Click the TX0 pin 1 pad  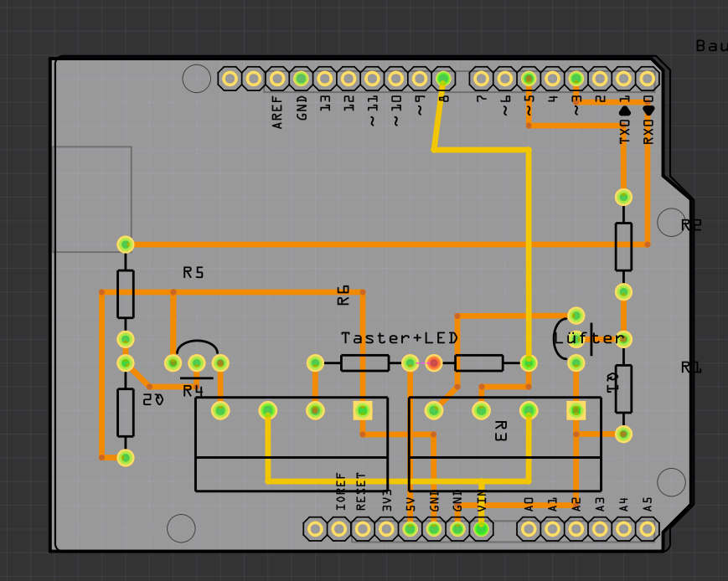623,79
